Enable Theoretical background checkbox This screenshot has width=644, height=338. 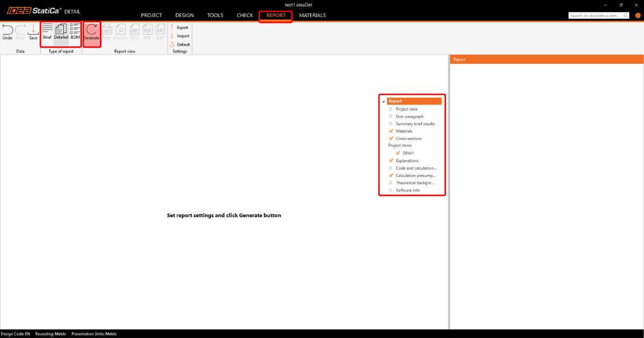click(391, 183)
